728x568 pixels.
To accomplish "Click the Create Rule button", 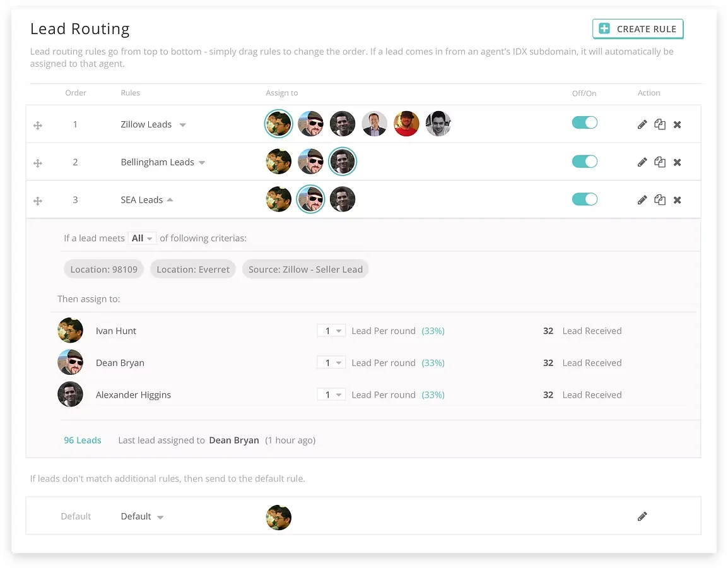I will 637,29.
